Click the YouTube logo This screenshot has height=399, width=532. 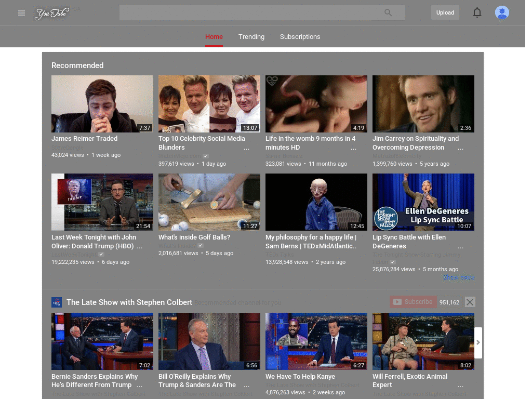click(x=52, y=13)
